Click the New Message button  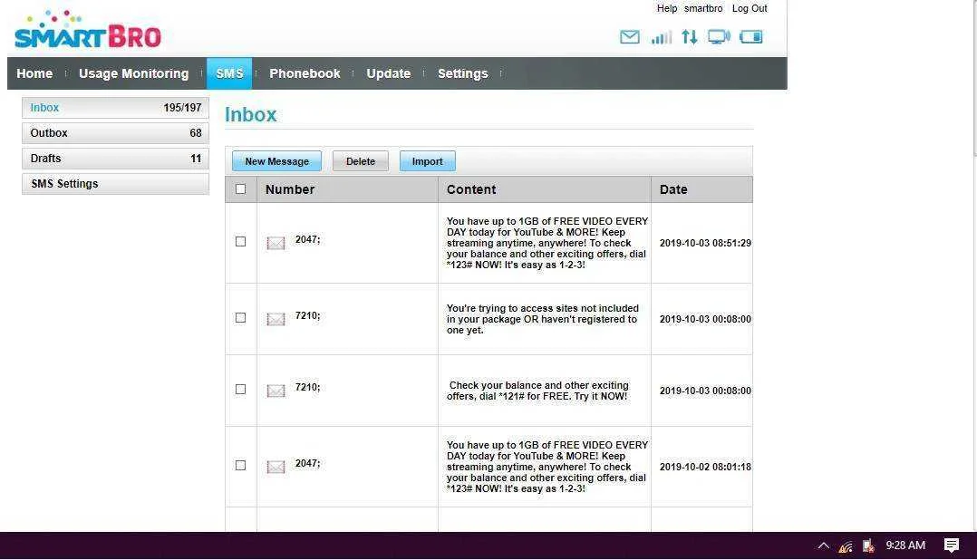tap(276, 161)
